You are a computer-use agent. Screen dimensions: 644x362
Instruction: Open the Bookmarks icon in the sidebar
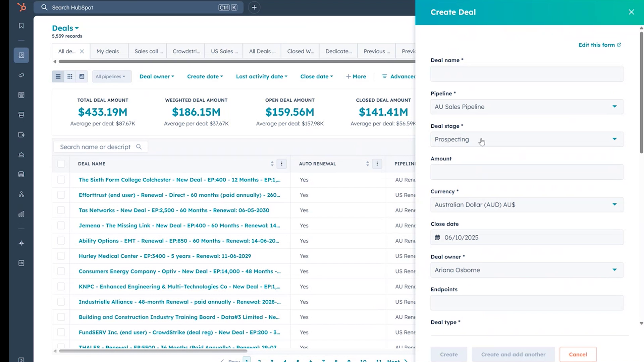pyautogui.click(x=21, y=25)
